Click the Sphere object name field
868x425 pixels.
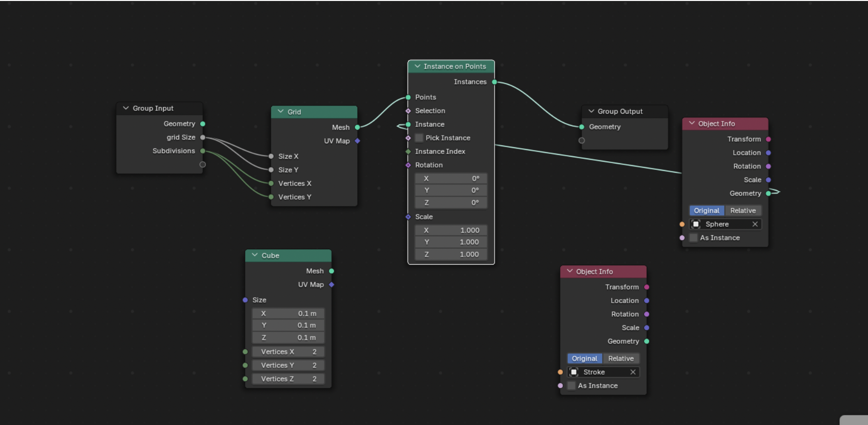724,224
